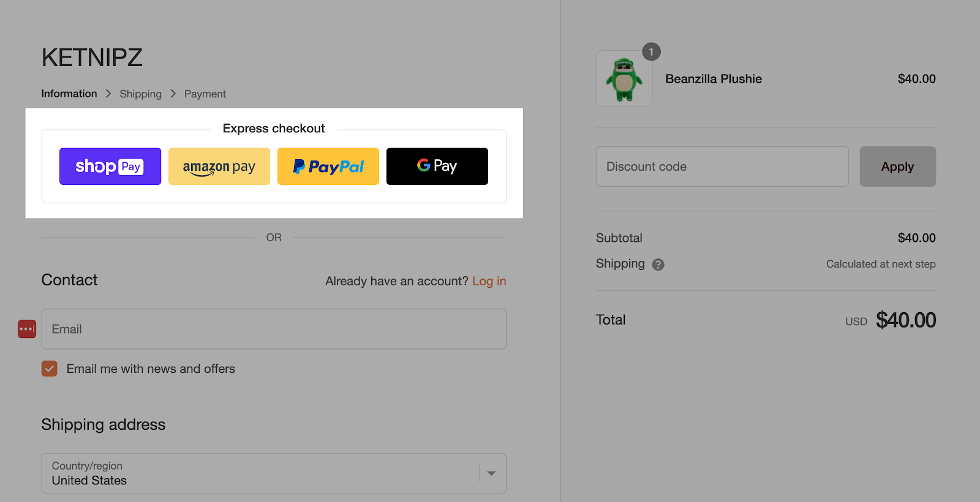
Task: Expand the United States country selector
Action: [273, 473]
